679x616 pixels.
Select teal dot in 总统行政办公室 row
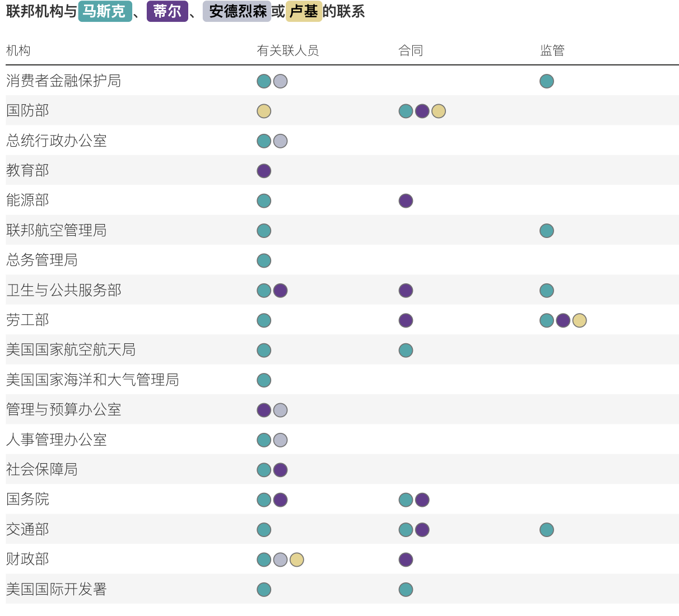pyautogui.click(x=264, y=141)
